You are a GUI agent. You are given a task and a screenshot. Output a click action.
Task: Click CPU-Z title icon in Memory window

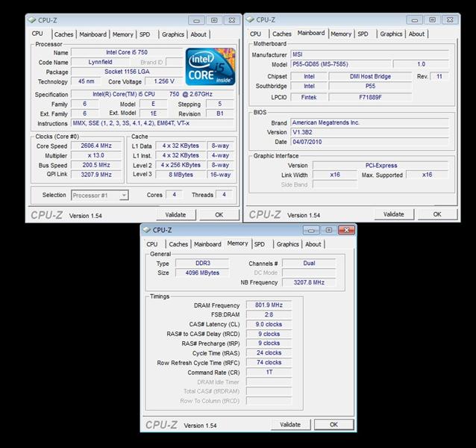point(146,230)
